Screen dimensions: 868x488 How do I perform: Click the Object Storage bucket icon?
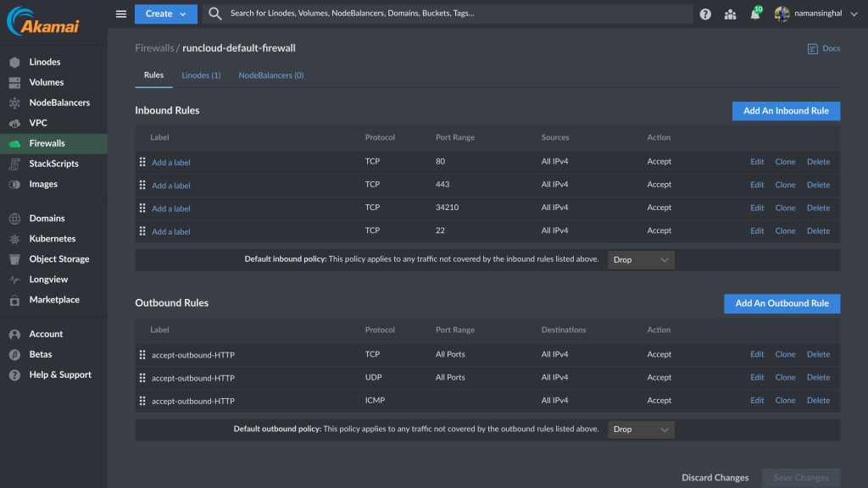[x=15, y=259]
